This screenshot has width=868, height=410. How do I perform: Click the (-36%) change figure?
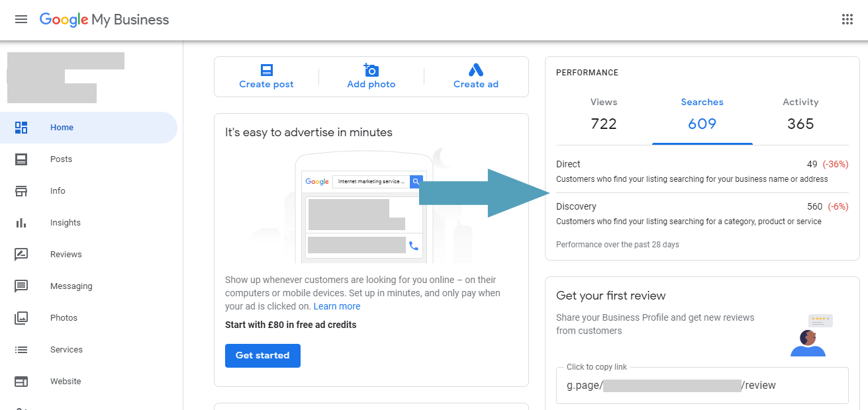tap(836, 164)
